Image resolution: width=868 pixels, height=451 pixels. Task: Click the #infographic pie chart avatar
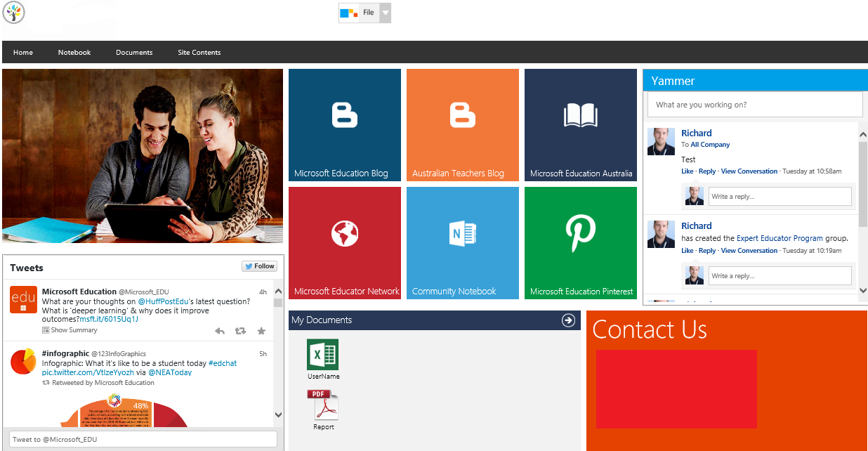[23, 362]
